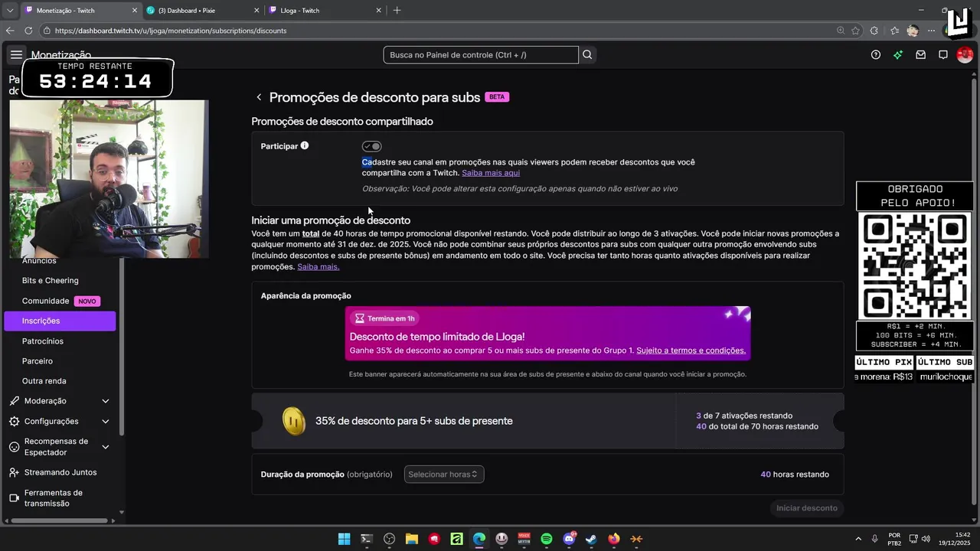Viewport: 980px width, 551px height.
Task: Open the Windows Start button
Action: [344, 539]
